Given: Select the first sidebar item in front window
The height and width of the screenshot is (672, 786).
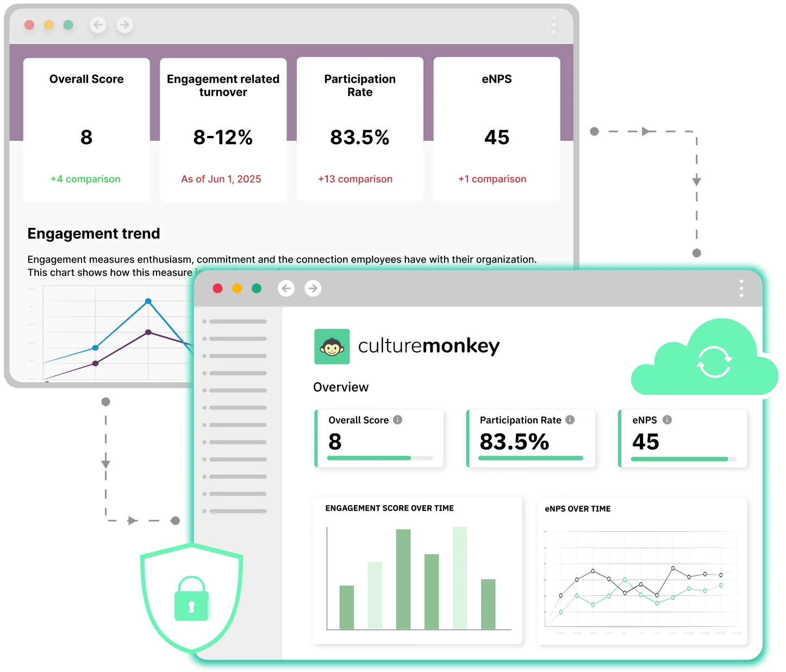Looking at the screenshot, I should click(x=235, y=321).
